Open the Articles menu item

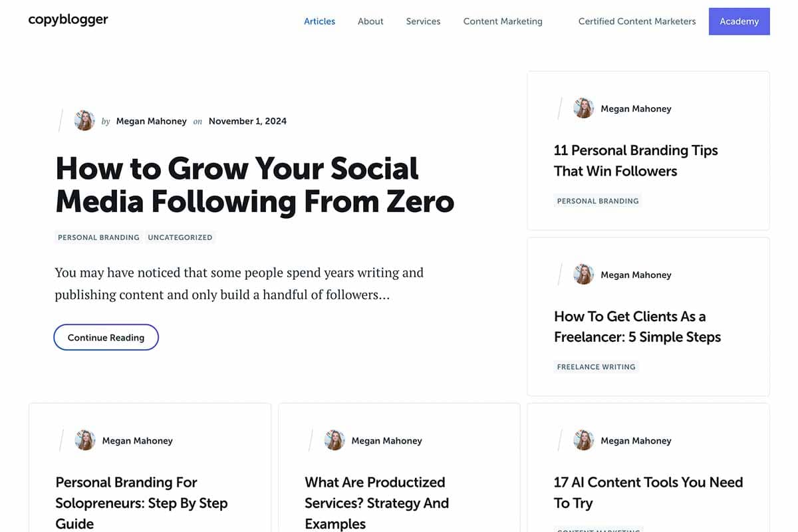319,21
